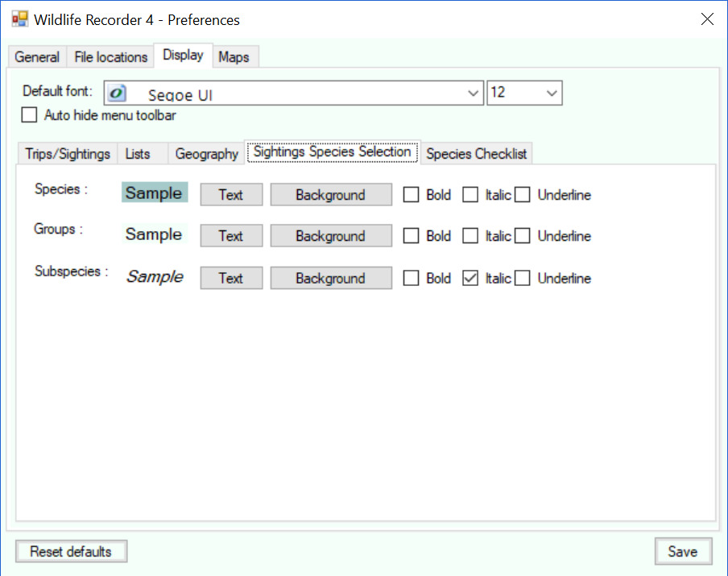The width and height of the screenshot is (728, 576).
Task: Click Background button for Species row
Action: tap(331, 195)
